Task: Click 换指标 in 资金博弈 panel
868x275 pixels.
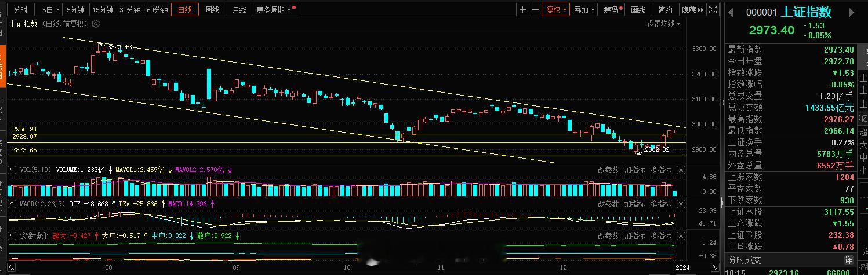Action: (661, 236)
